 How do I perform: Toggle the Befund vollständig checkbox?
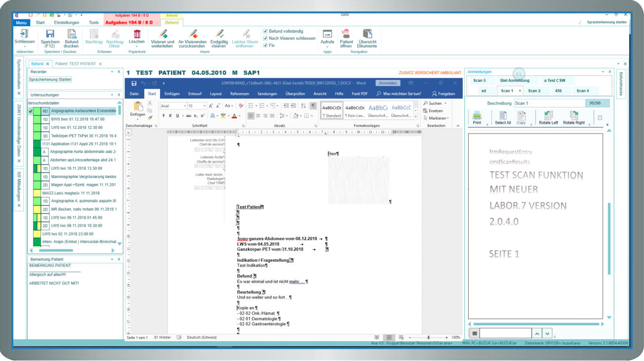(x=266, y=31)
